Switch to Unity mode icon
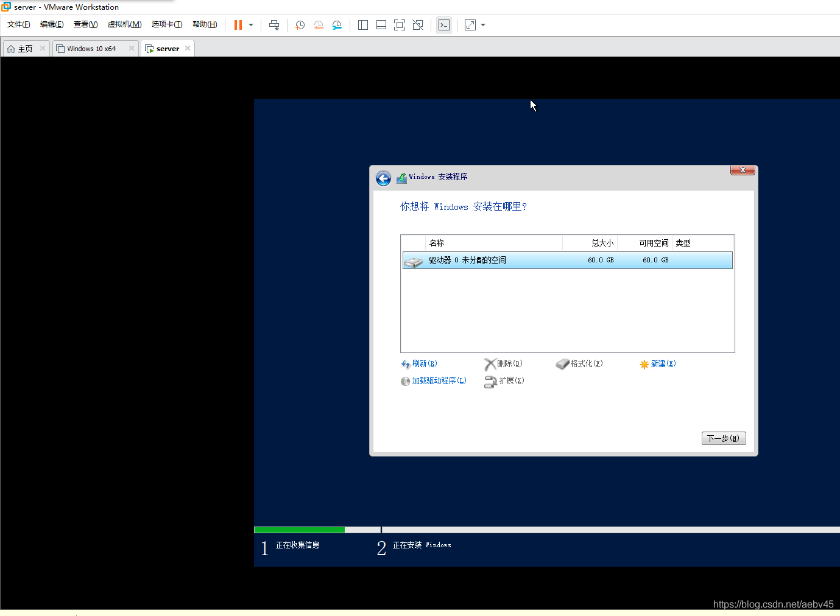Image resolution: width=840 pixels, height=616 pixels. click(x=418, y=25)
